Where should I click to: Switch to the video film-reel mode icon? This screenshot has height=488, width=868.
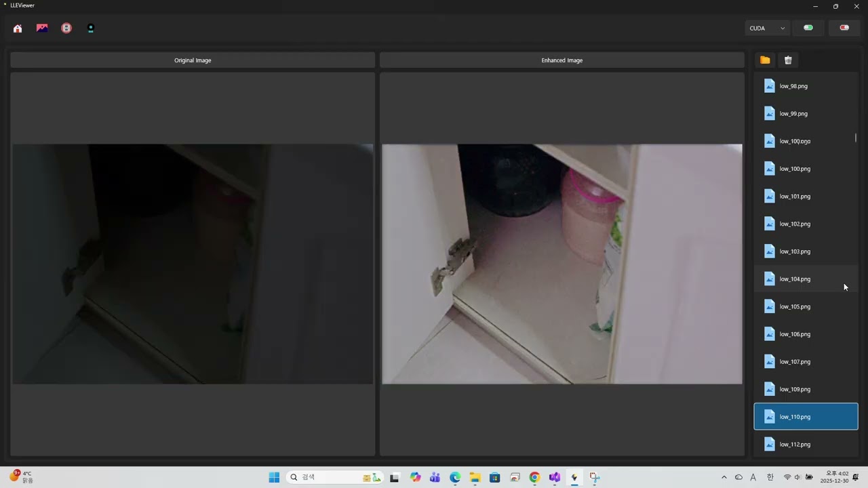point(66,28)
